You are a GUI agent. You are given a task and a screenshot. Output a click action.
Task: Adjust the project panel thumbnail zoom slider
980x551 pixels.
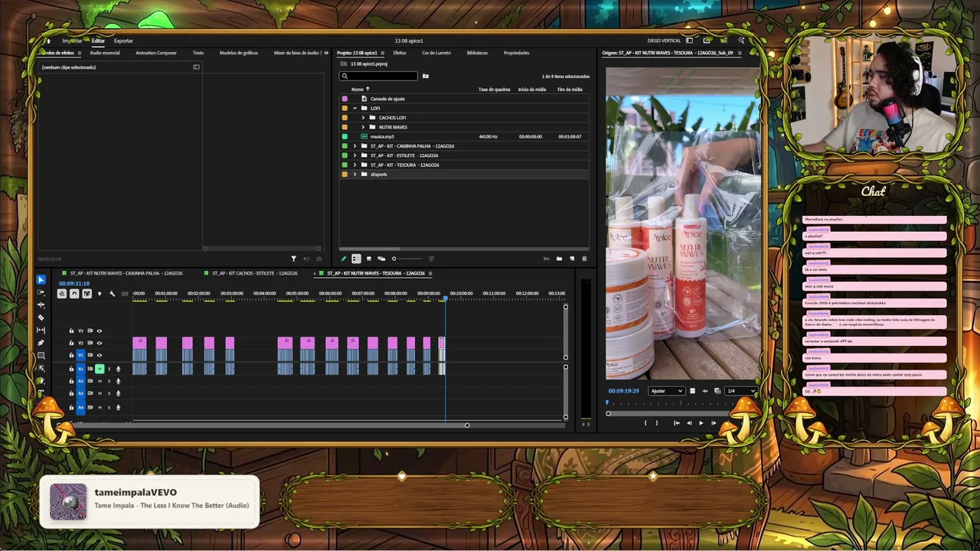click(406, 259)
